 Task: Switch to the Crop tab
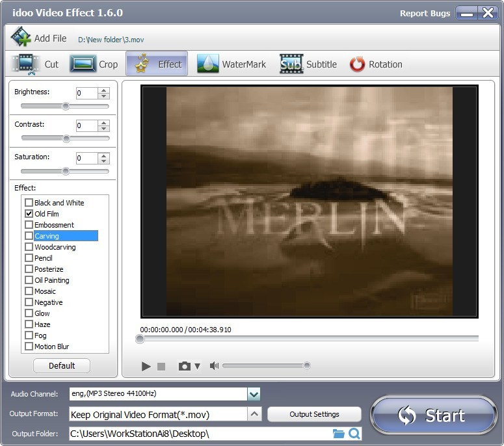[x=94, y=64]
